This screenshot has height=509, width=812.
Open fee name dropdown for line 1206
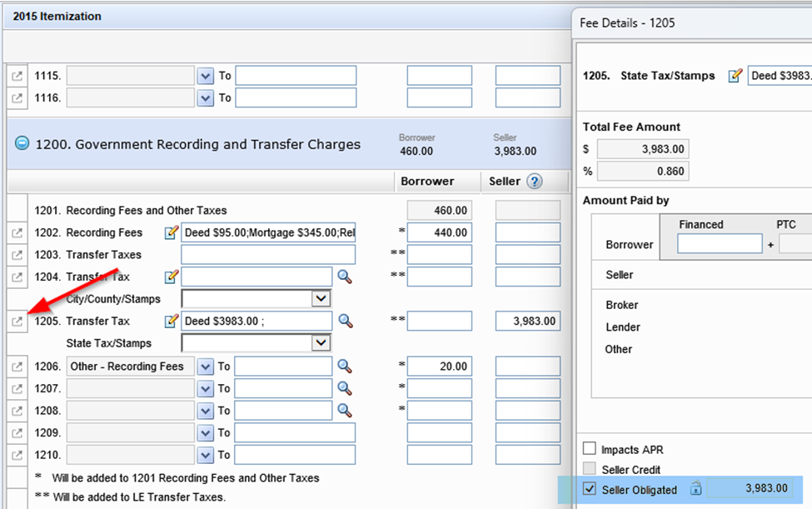pos(206,367)
